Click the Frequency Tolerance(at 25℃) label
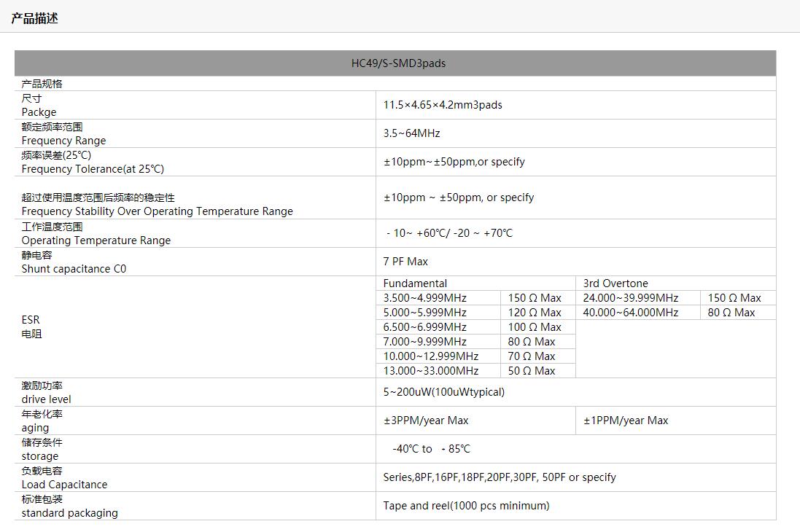 93,169
